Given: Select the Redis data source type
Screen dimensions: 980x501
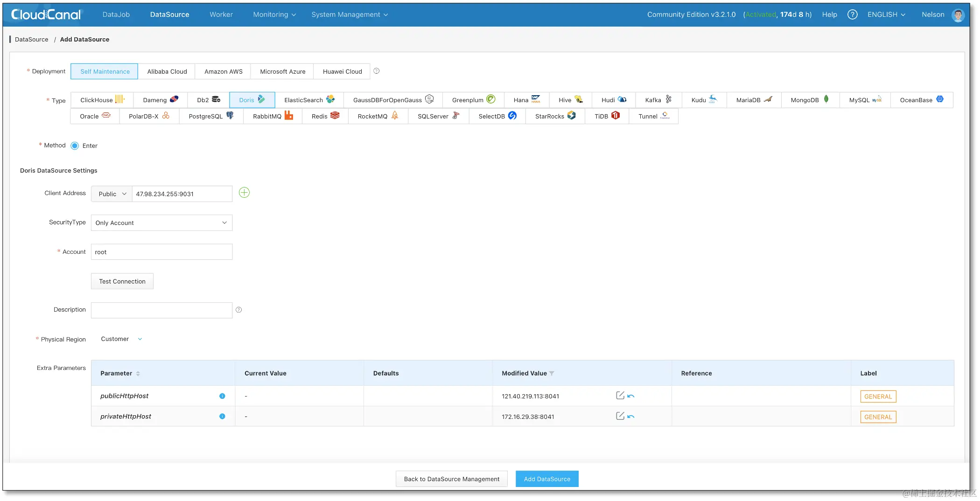Looking at the screenshot, I should pos(325,116).
